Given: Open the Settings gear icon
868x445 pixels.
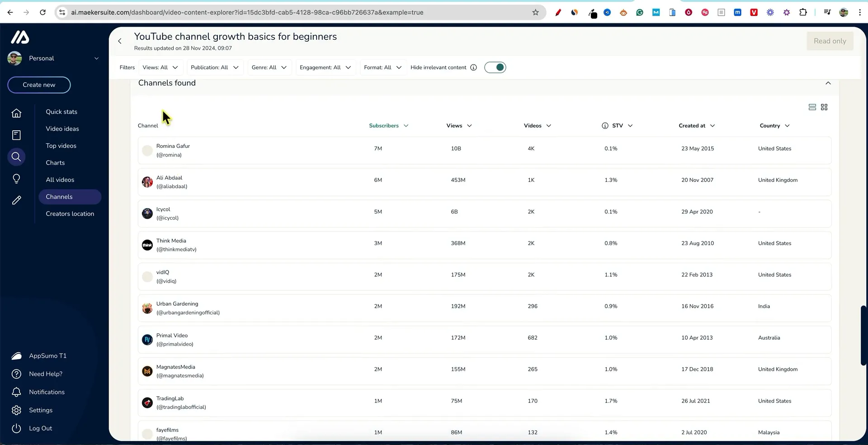Looking at the screenshot, I should click(x=16, y=410).
